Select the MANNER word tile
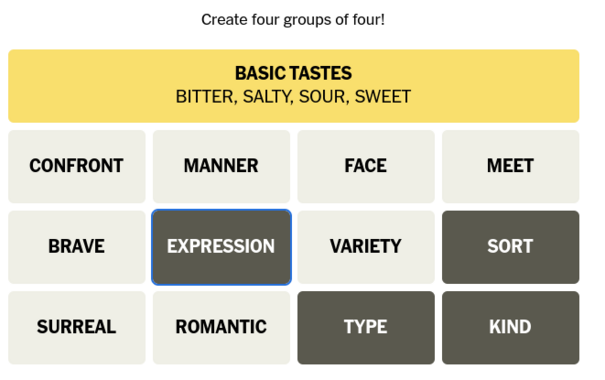 [x=221, y=166]
